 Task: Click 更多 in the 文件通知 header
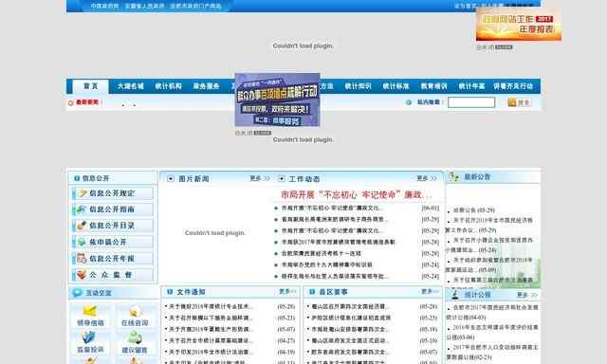pos(287,291)
